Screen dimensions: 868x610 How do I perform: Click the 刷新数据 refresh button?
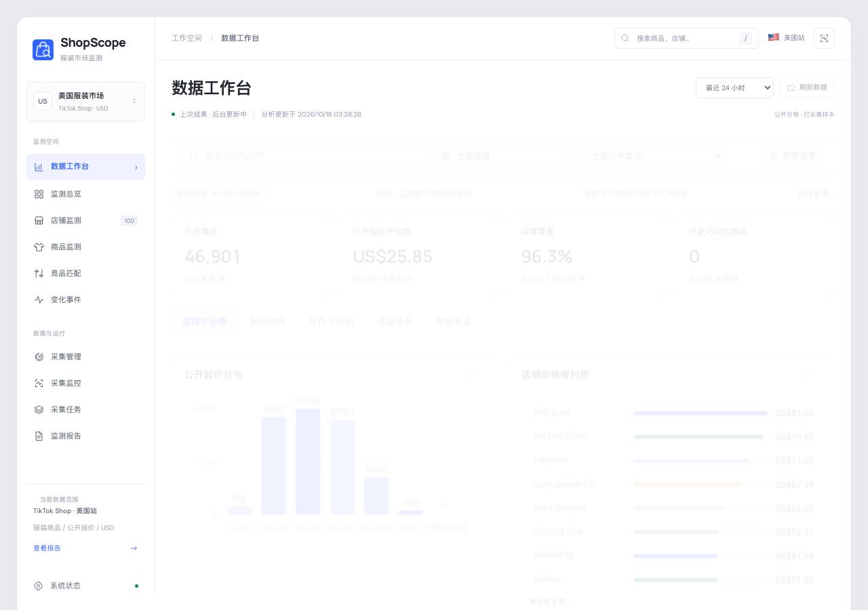click(x=807, y=87)
